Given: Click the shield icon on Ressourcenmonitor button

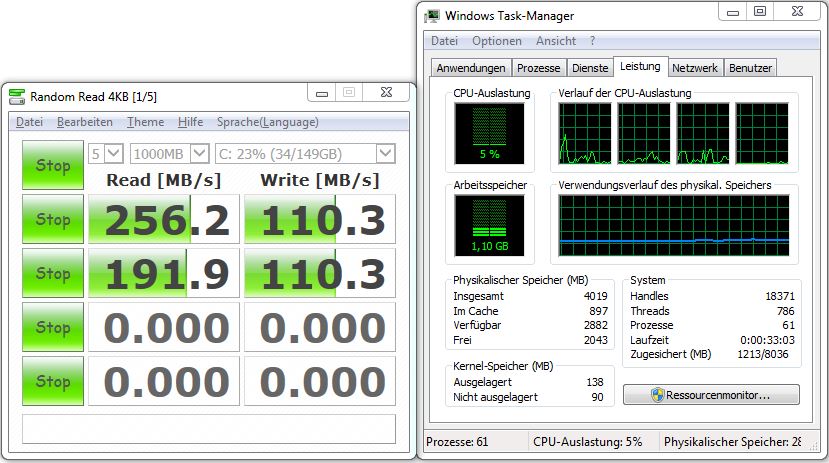Looking at the screenshot, I should [x=657, y=395].
